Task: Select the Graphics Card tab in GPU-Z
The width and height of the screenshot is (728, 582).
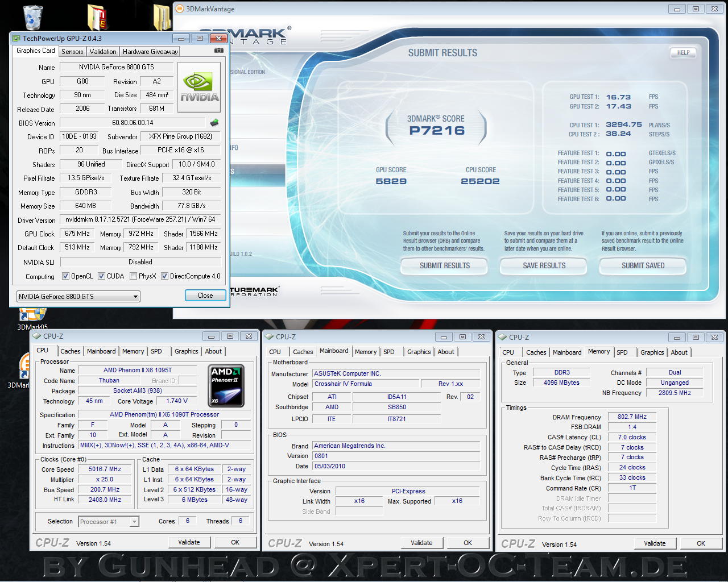Action: click(36, 51)
